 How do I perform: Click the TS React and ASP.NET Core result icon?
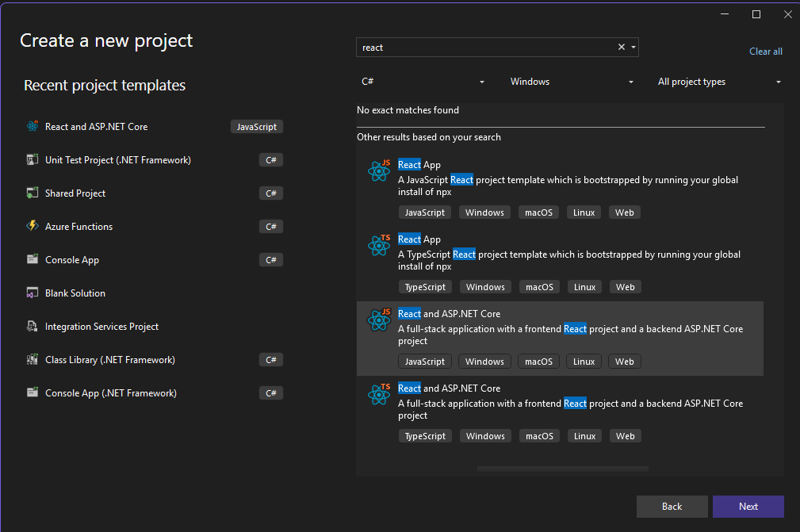(x=379, y=394)
